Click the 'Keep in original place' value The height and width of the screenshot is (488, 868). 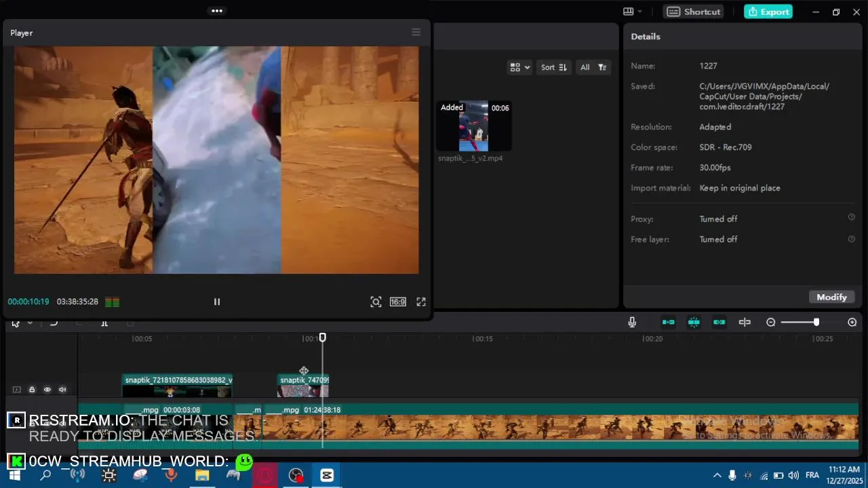tap(740, 188)
